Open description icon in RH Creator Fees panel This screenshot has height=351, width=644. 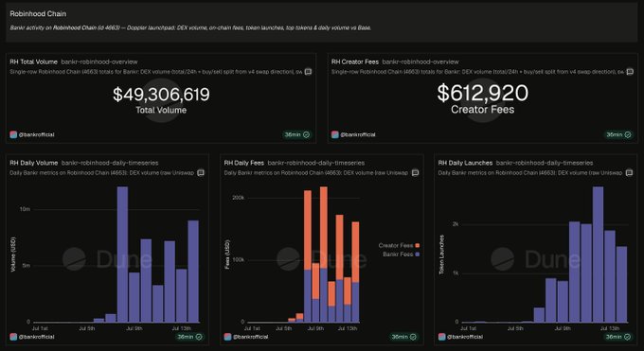point(630,72)
